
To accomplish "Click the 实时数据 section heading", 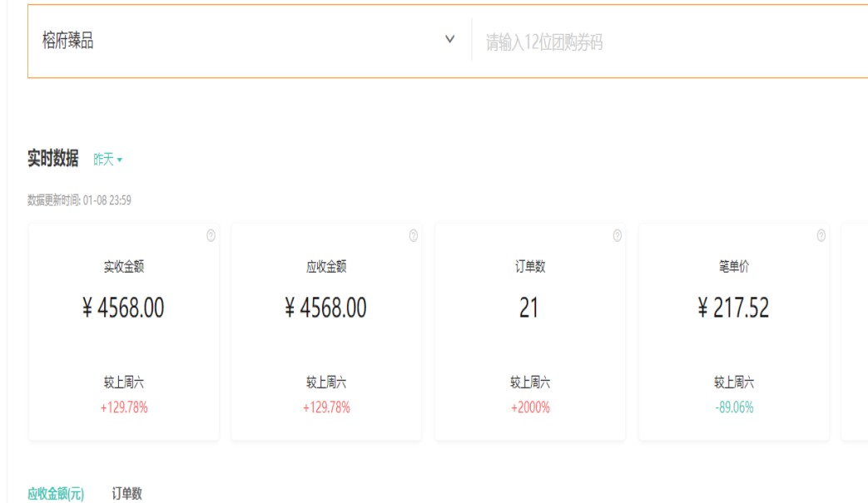I will [53, 159].
